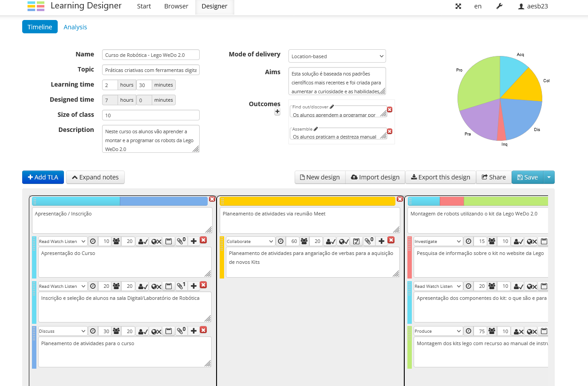This screenshot has height=386, width=588.
Task: Edit the Assemble outcome pencil icon
Action: (x=315, y=129)
